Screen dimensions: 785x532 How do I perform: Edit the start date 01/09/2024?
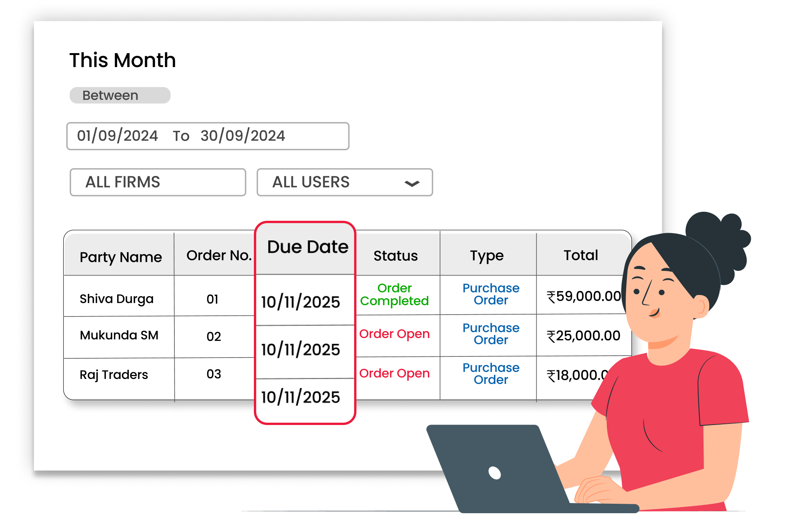coord(117,136)
